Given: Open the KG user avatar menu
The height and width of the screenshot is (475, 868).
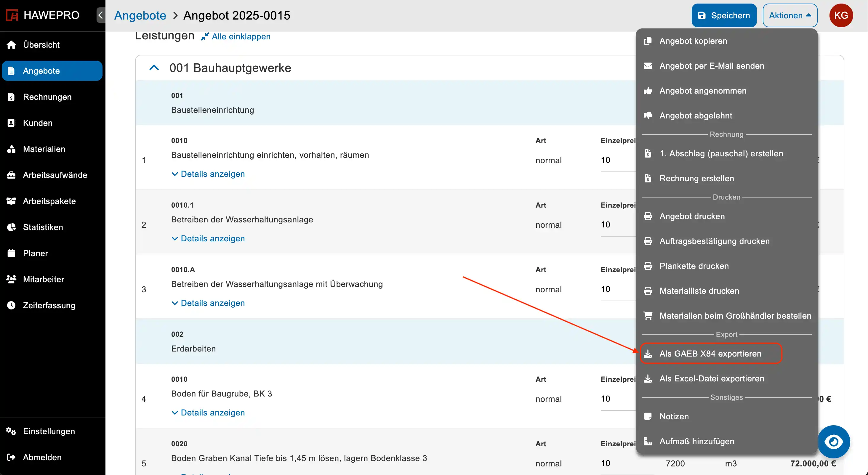Looking at the screenshot, I should tap(841, 15).
